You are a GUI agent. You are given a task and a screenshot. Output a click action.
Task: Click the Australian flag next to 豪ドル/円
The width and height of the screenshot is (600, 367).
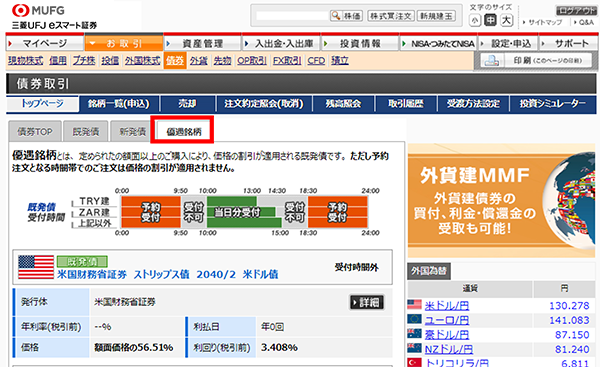click(x=414, y=334)
